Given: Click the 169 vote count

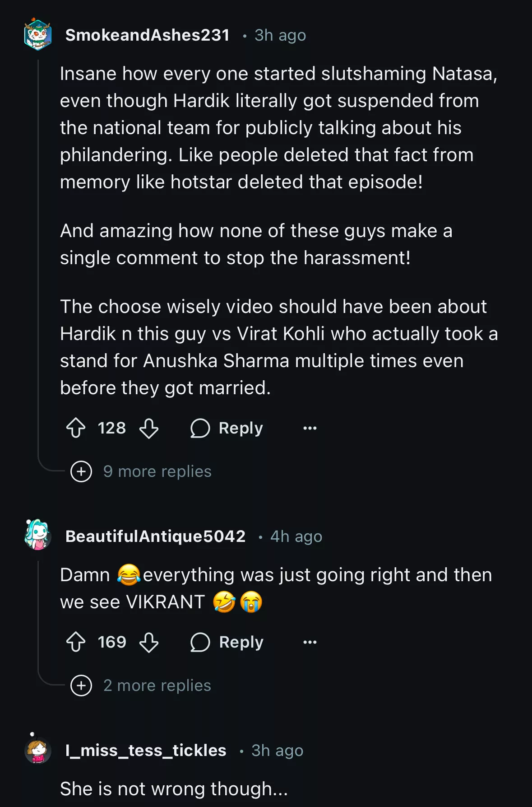Looking at the screenshot, I should point(112,642).
